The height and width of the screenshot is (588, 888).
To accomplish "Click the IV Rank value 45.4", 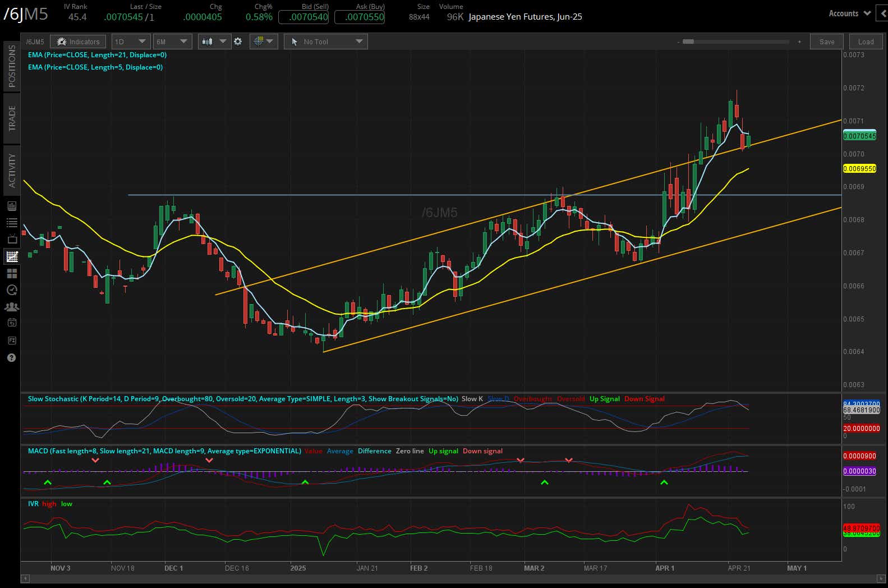I will coord(77,17).
